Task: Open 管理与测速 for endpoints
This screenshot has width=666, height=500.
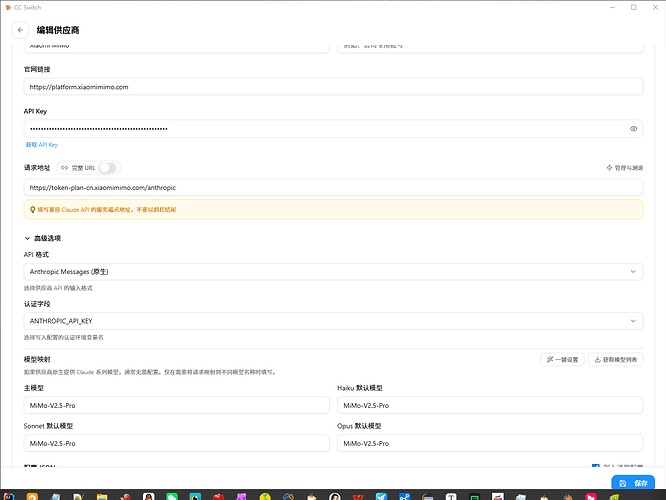Action: (x=624, y=168)
